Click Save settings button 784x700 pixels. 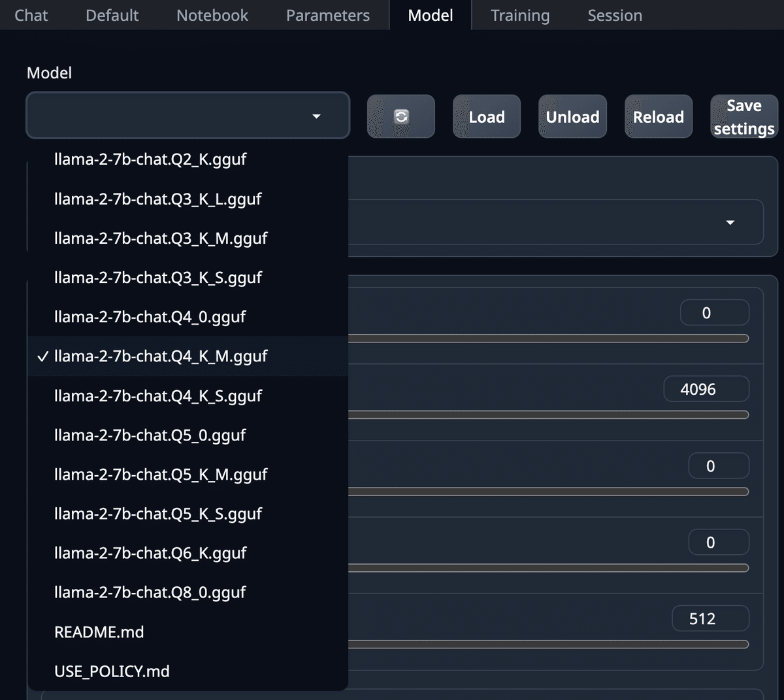744,116
